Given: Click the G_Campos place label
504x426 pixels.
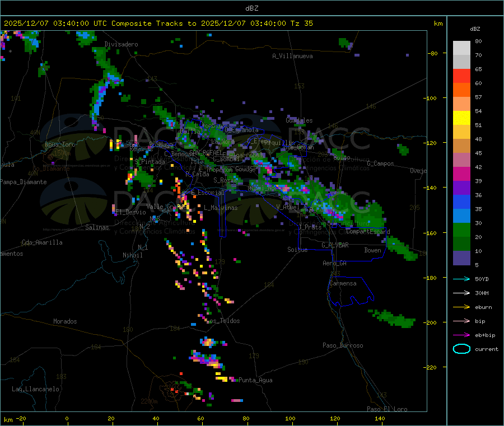Looking at the screenshot, I should (381, 163).
